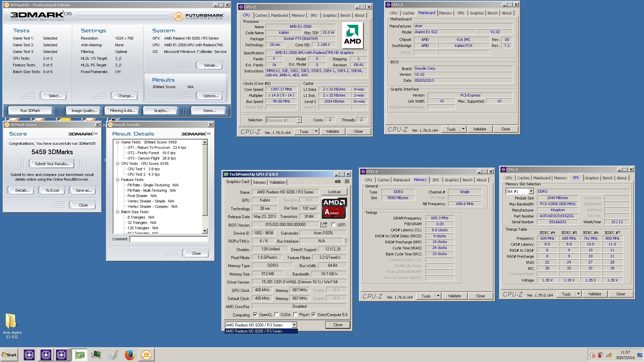Collapse the Feature Tests tree node
Screen dimensions: 644x362
coord(118,180)
